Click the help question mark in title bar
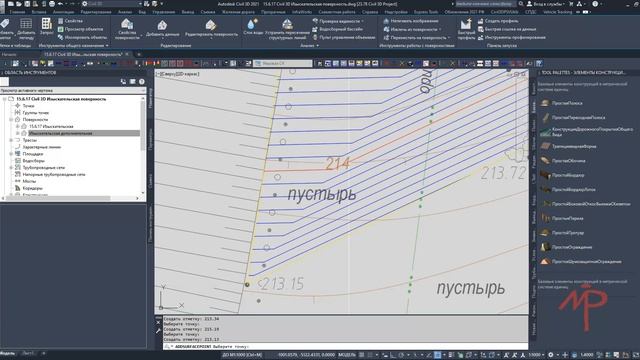This screenshot has width=640, height=360. pos(595,4)
